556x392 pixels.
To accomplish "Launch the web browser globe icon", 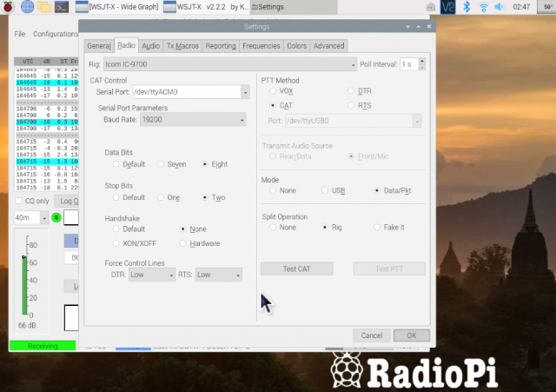I will coord(27,7).
